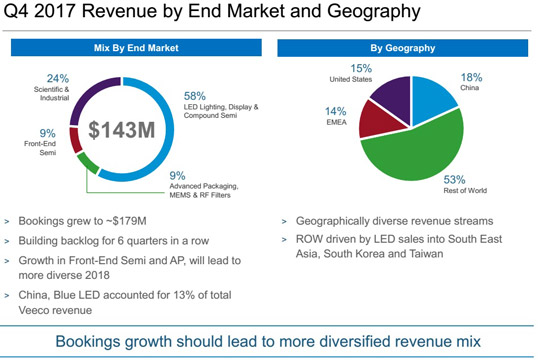Click the $143M center value

pos(121,130)
